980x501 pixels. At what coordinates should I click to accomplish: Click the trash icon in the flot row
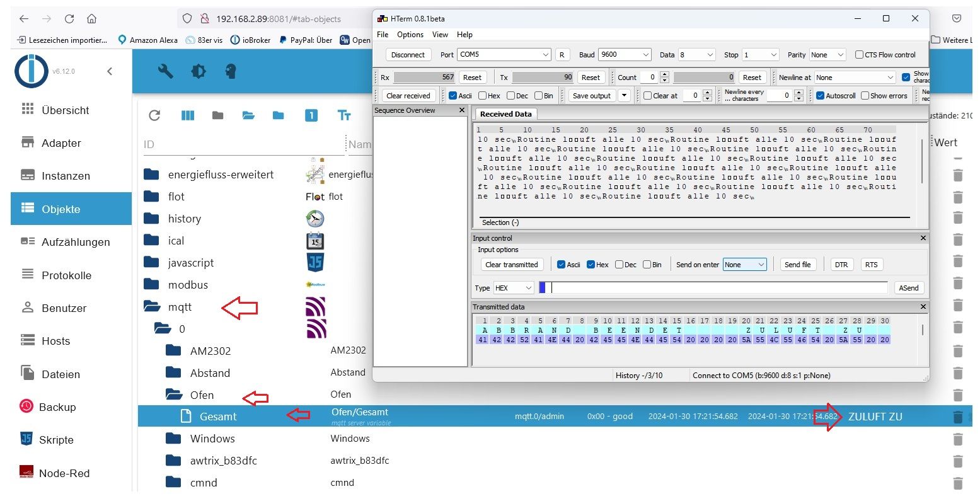coord(958,197)
